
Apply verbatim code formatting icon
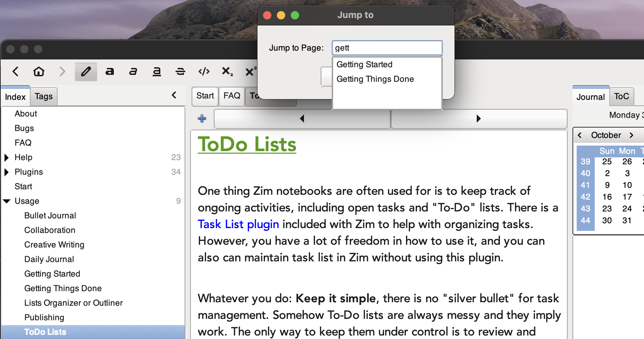(204, 71)
